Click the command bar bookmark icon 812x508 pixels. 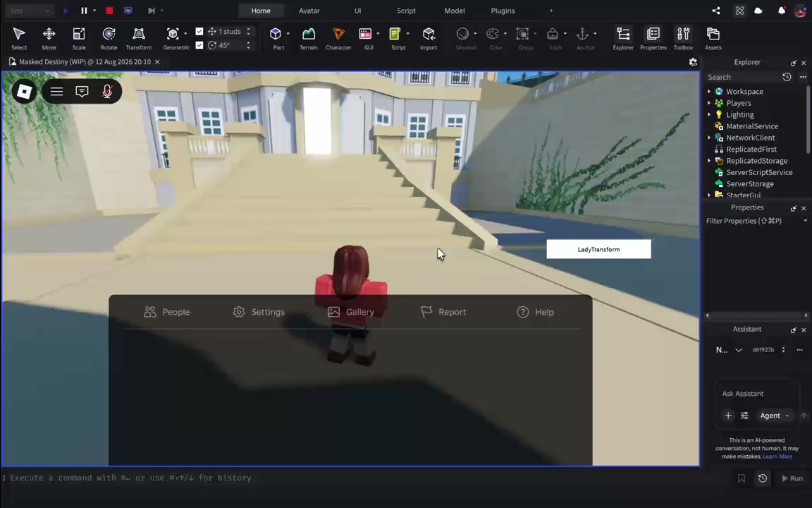pyautogui.click(x=742, y=478)
